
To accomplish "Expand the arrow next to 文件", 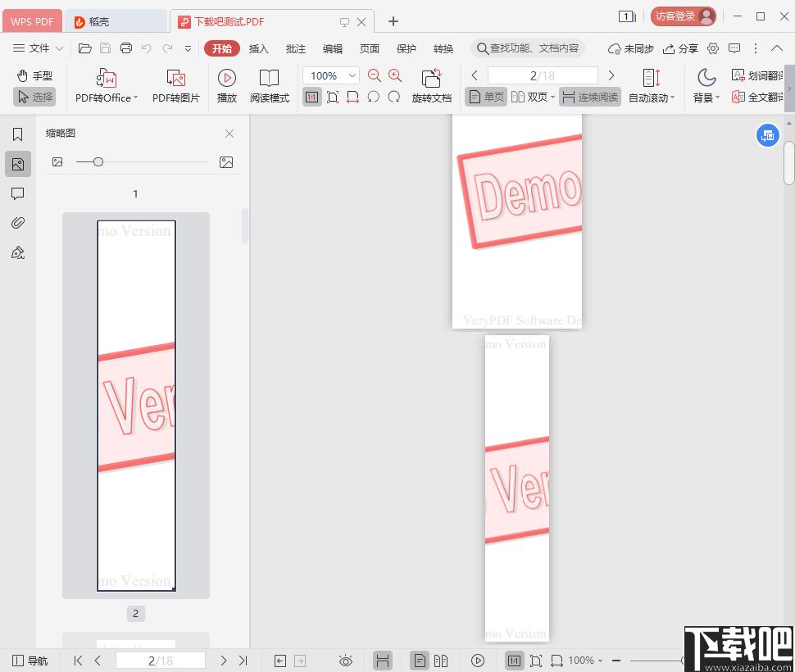I will 59,48.
